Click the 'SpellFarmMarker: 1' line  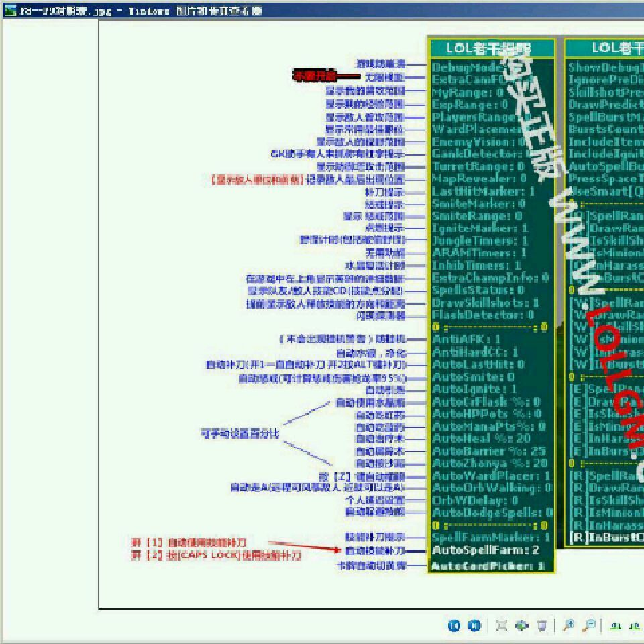[491, 537]
